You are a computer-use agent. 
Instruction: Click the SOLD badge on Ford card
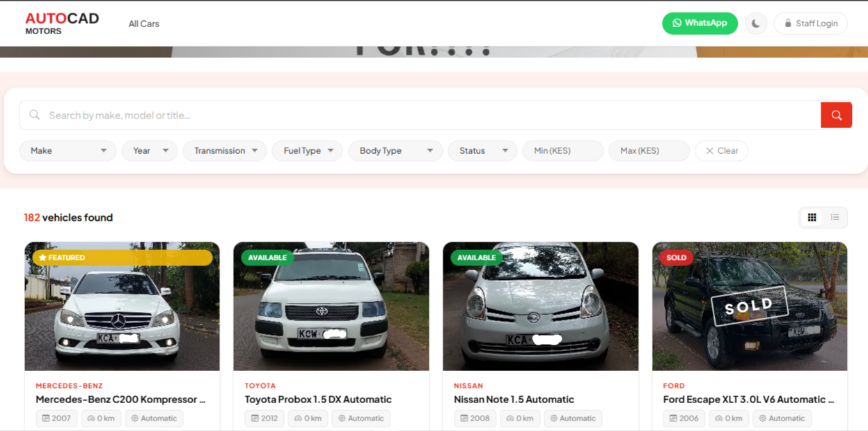676,258
